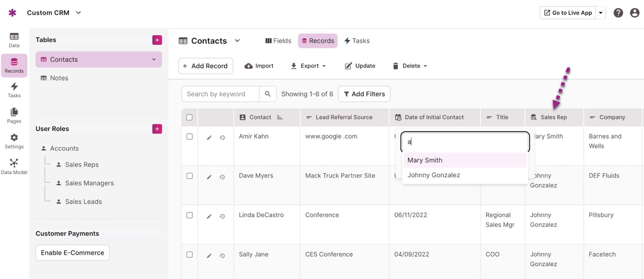Toggle the select all records checkbox
Screen dimensions: 644x279
click(x=189, y=117)
